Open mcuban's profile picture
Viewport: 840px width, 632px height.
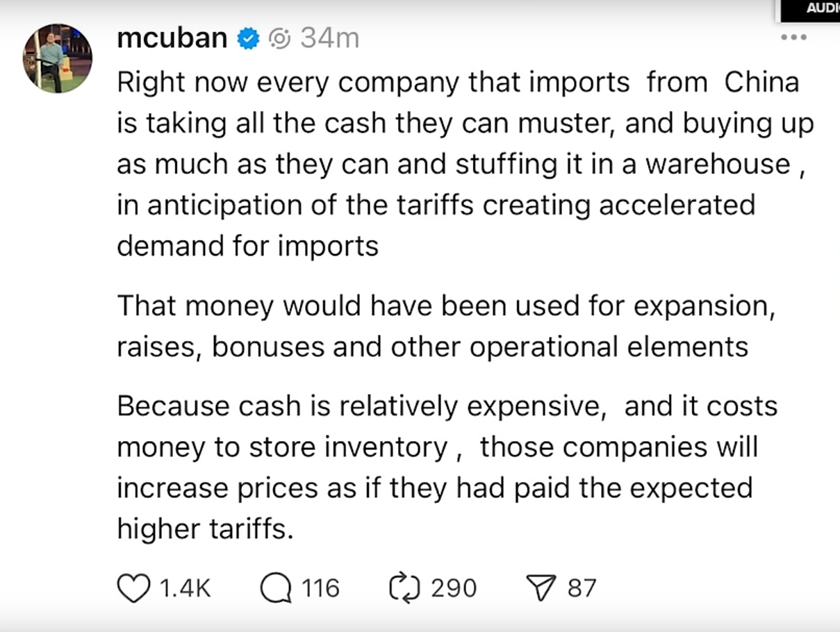pyautogui.click(x=58, y=58)
